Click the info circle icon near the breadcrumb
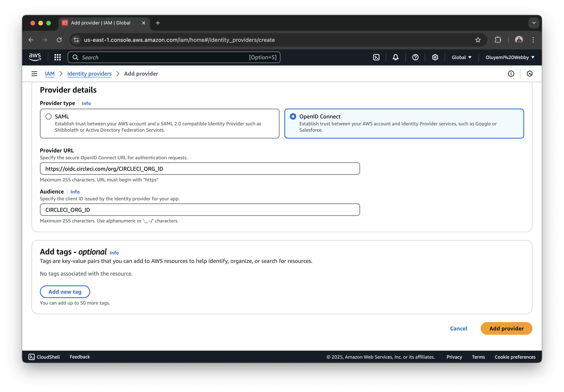Image resolution: width=564 pixels, height=392 pixels. click(511, 73)
